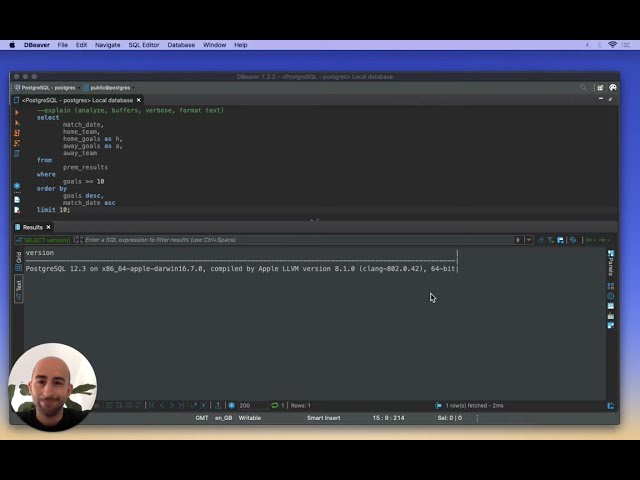Click the Writable status bar entry
This screenshot has height=480, width=640.
point(249,418)
